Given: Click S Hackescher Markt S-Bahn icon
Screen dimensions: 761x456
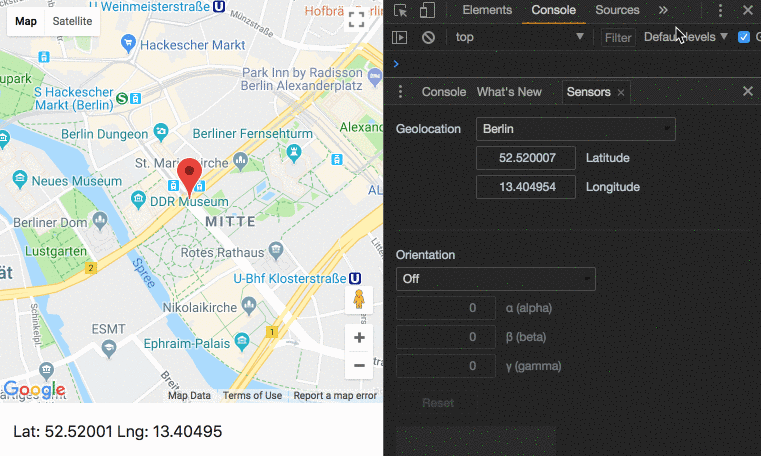Looking at the screenshot, I should coord(122,98).
